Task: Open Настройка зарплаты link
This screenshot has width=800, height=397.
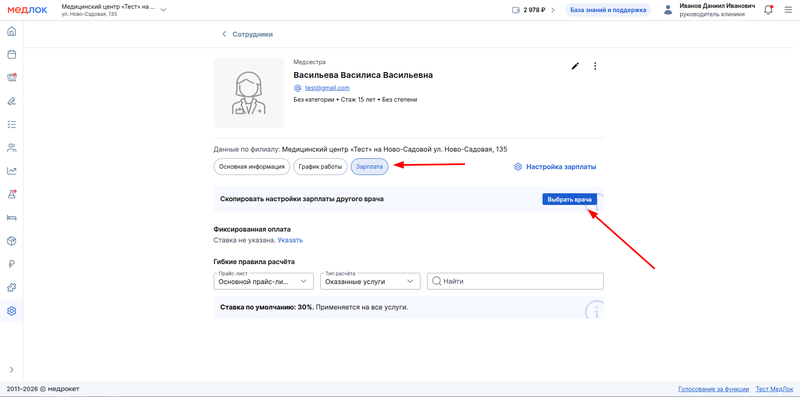Action: pyautogui.click(x=555, y=166)
